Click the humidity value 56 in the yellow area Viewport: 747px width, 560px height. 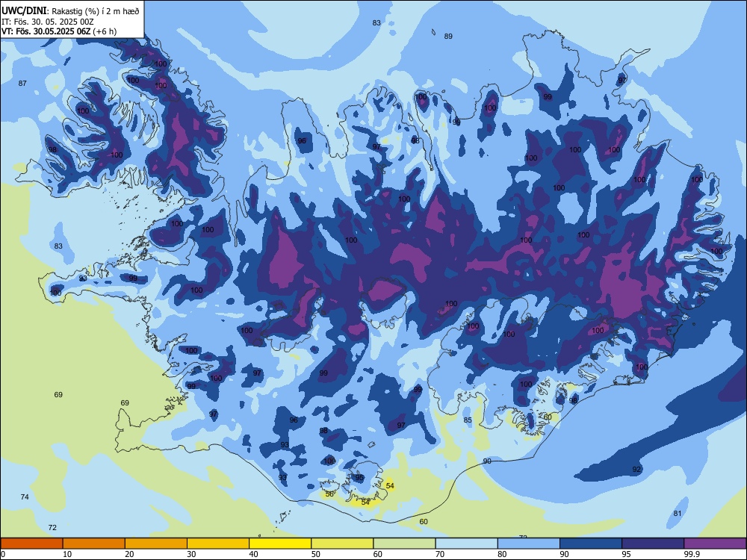coord(329,494)
